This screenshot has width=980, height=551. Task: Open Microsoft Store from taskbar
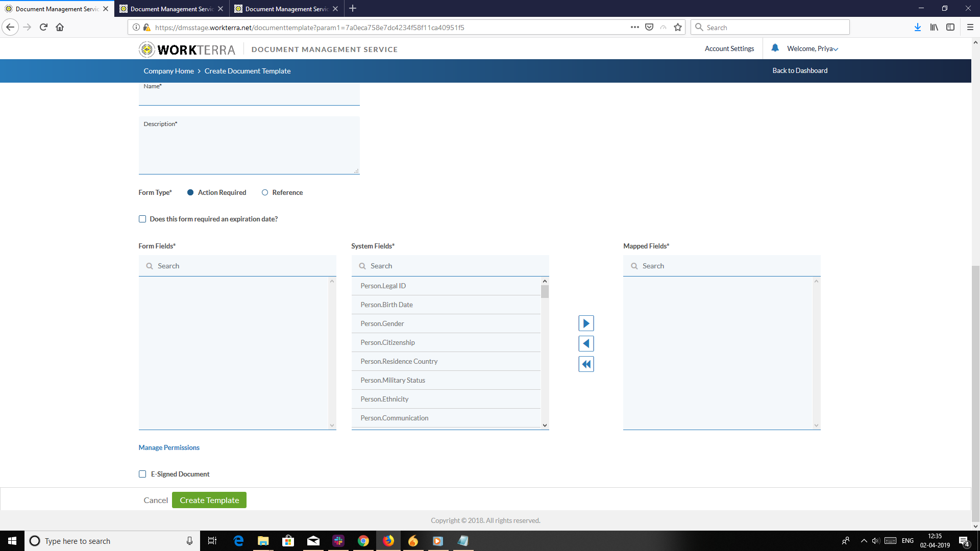pos(288,541)
